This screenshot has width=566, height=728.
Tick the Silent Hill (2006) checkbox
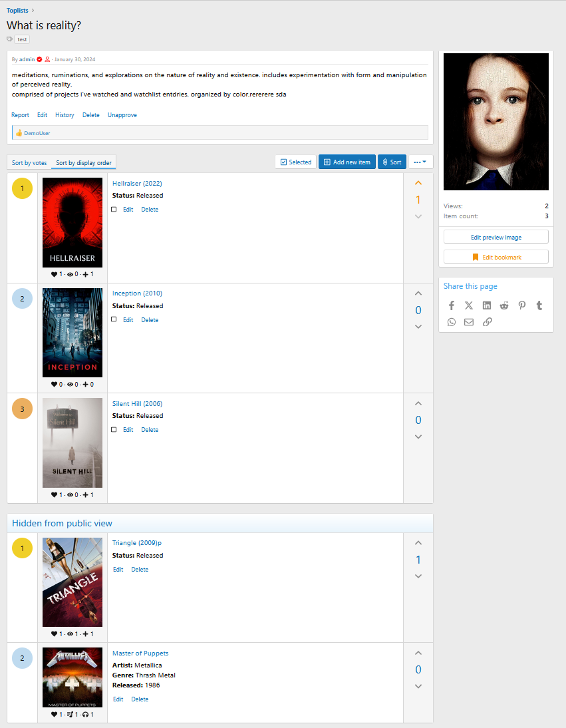(114, 429)
